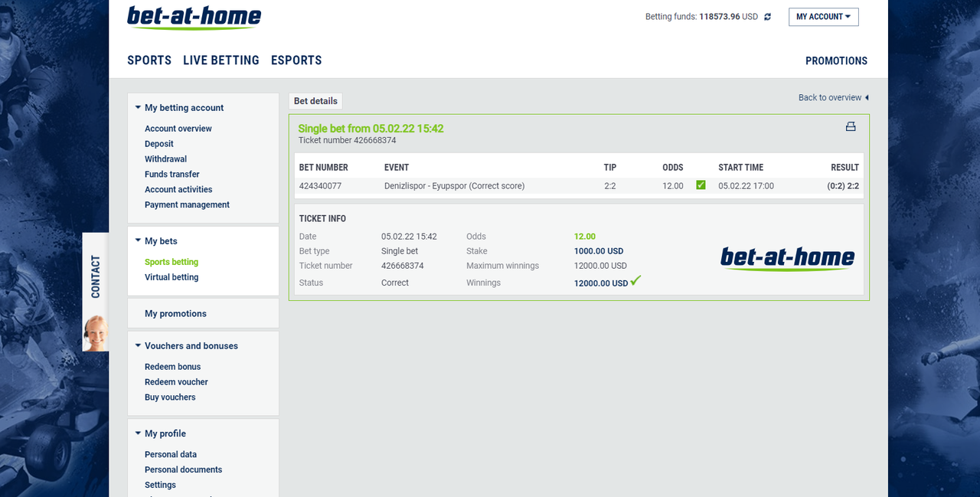This screenshot has height=497, width=980.
Task: Print the bet ticket icon
Action: tap(851, 126)
